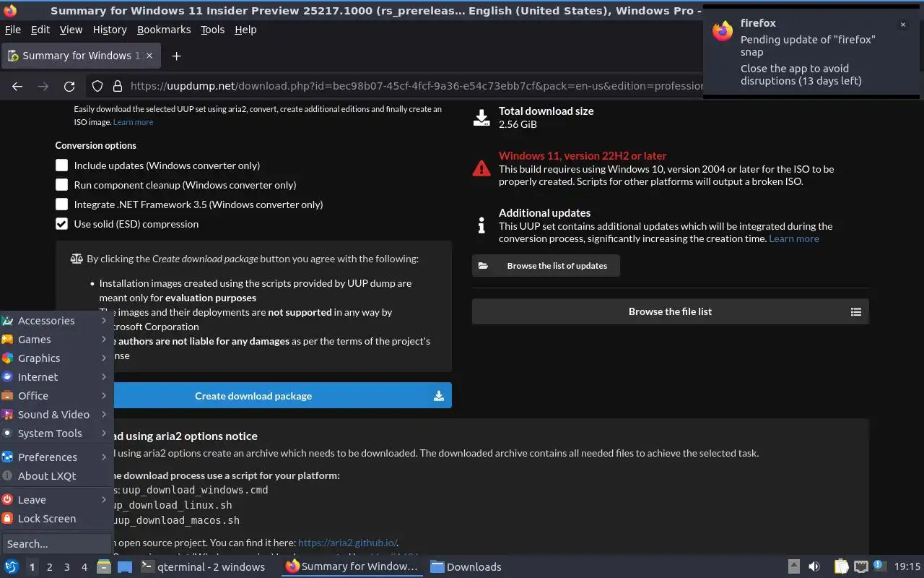The image size is (924, 578).
Task: Open the History menu
Action: coord(110,30)
